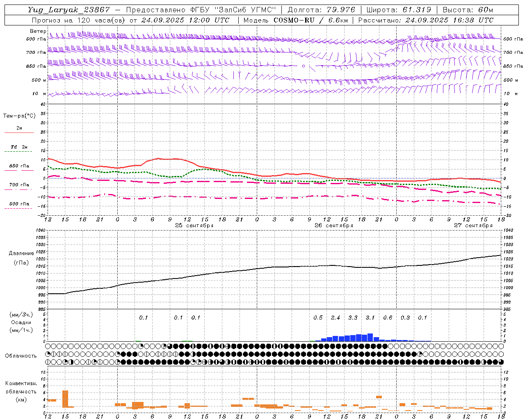Click the '(мм/1ч.)' precipitation unit label
The width and height of the screenshot is (525, 420).
(21, 330)
